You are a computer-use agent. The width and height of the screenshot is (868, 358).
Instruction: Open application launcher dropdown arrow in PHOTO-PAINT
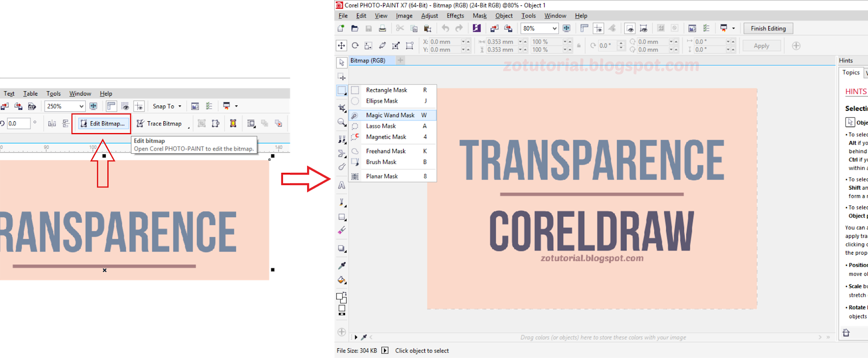(733, 28)
